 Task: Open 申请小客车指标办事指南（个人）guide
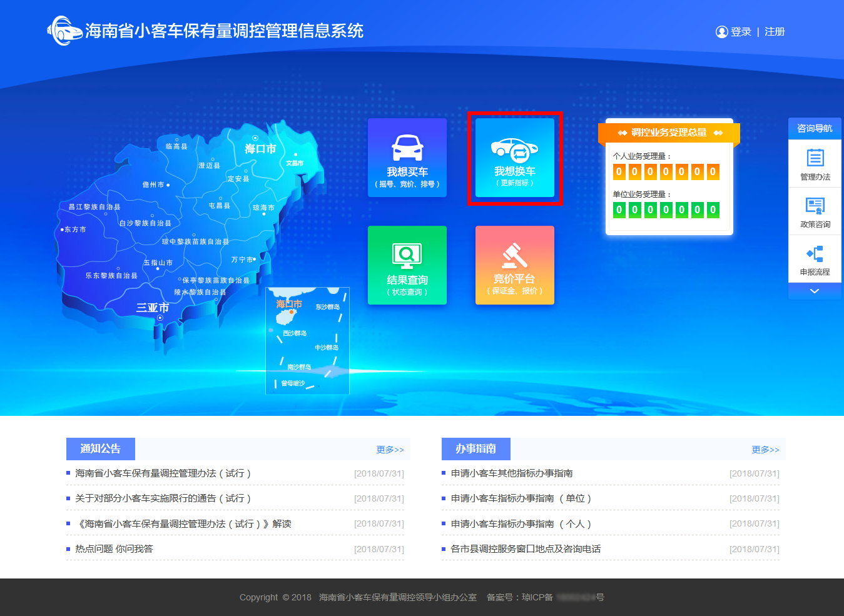[521, 524]
